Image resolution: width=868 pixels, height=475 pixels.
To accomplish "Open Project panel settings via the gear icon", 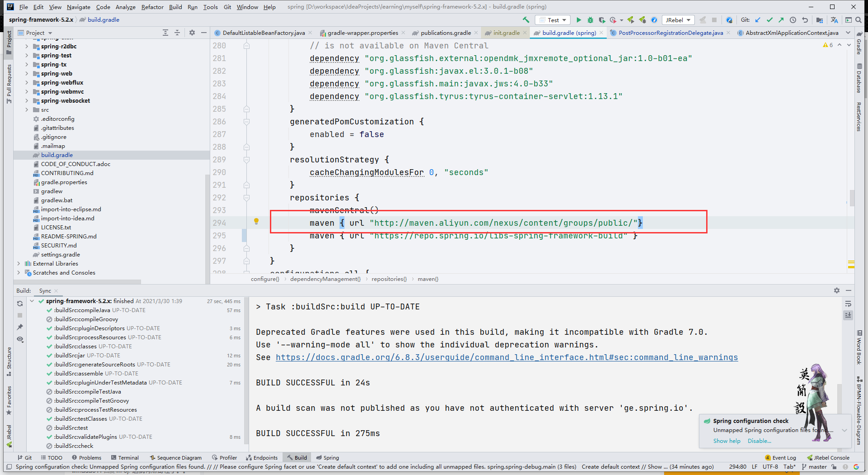I will pyautogui.click(x=192, y=33).
